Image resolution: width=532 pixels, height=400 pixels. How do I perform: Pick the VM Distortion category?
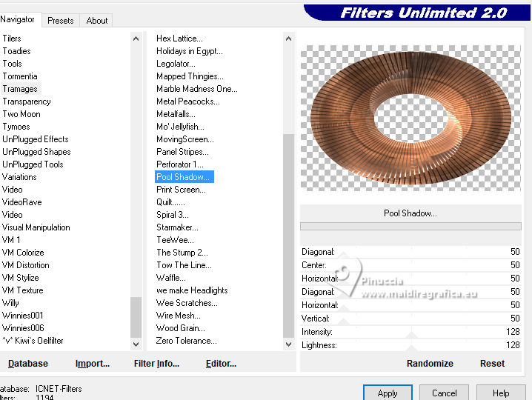[26, 265]
